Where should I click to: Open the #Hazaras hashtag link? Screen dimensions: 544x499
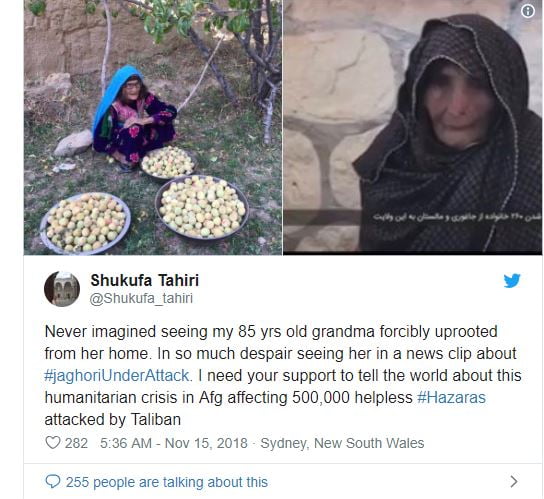tap(451, 397)
